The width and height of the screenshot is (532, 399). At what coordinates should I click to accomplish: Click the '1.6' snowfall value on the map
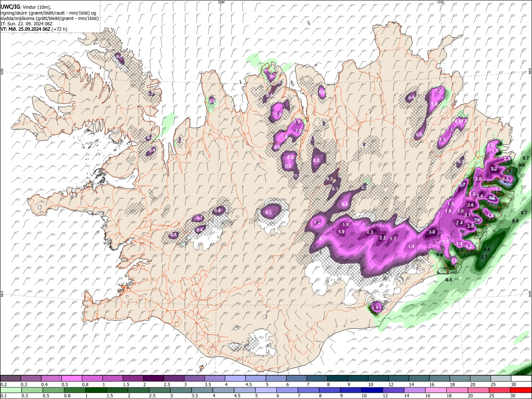[448, 211]
